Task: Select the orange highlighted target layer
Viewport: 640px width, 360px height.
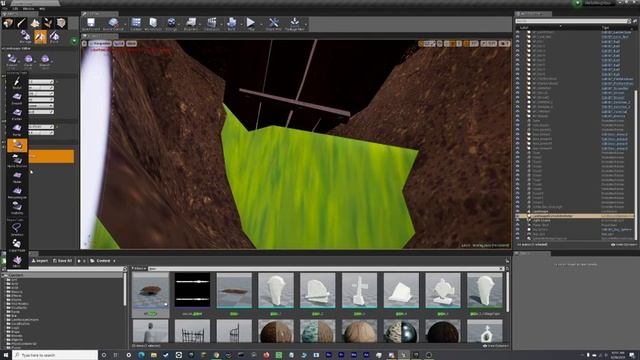Action: 51,156
